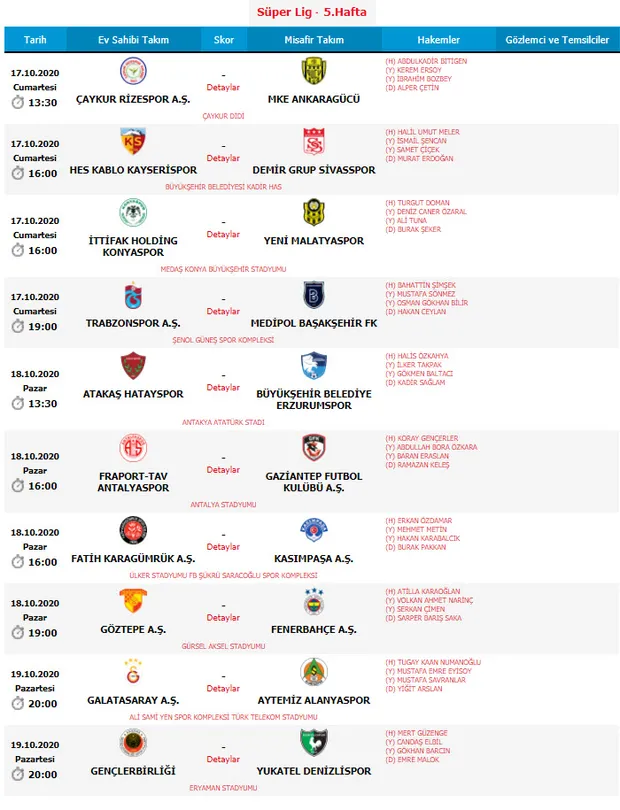Click the Kasımpaşa club crest
This screenshot has width=620, height=810.
(313, 531)
